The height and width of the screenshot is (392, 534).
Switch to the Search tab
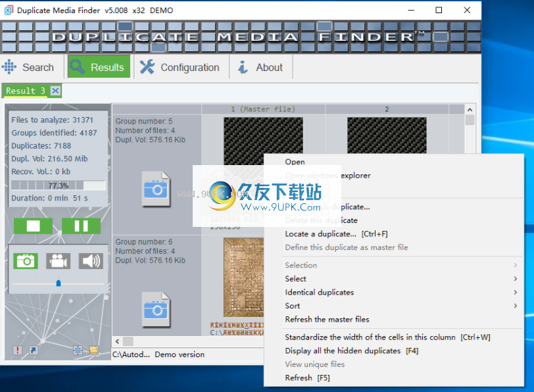tap(29, 67)
